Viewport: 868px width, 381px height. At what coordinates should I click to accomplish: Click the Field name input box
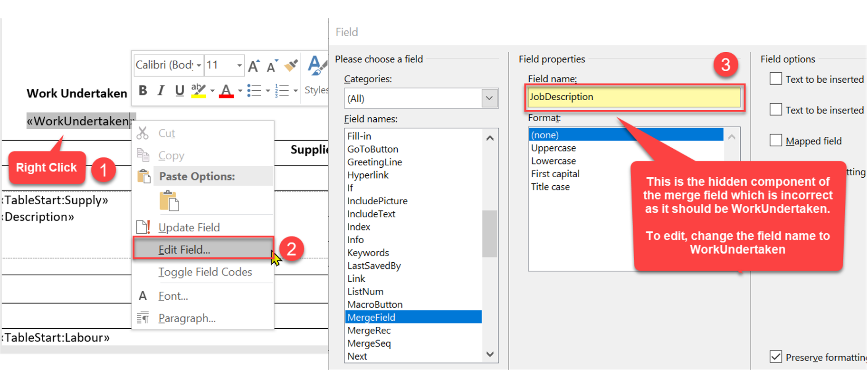pos(634,97)
